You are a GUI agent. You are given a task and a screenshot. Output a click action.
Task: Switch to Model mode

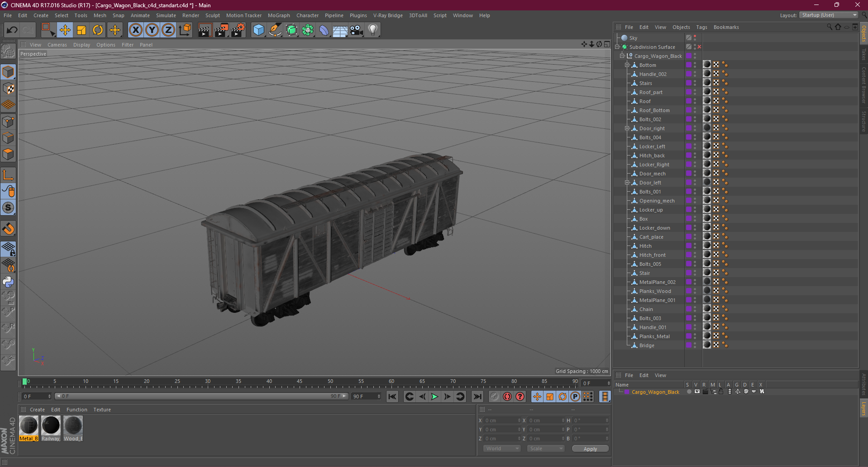[x=8, y=72]
